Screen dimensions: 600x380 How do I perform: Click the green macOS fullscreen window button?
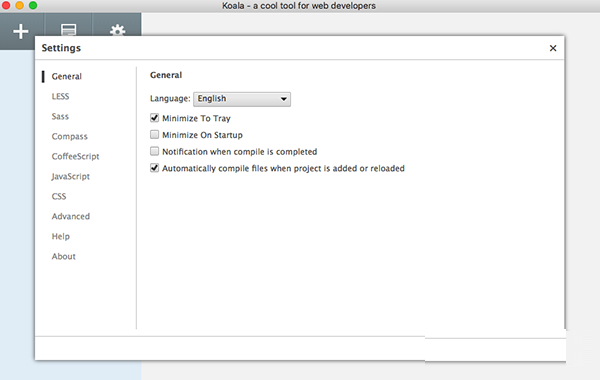coord(33,5)
